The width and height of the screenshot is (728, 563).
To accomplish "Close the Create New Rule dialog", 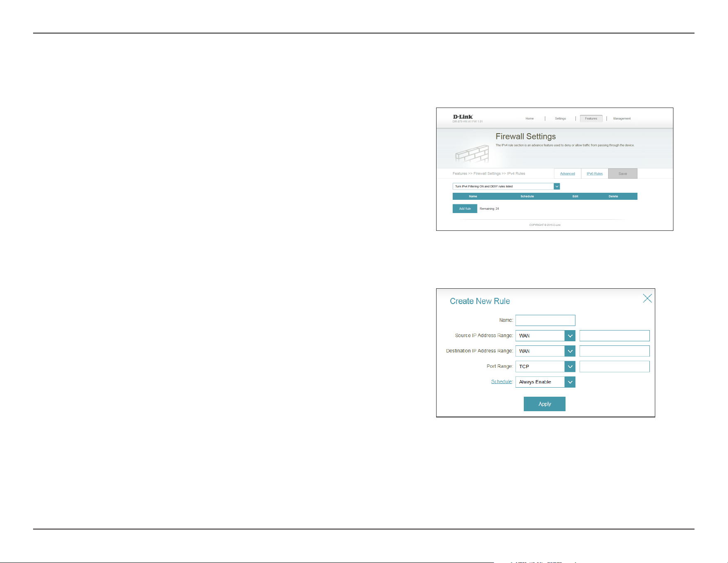I will pyautogui.click(x=647, y=298).
